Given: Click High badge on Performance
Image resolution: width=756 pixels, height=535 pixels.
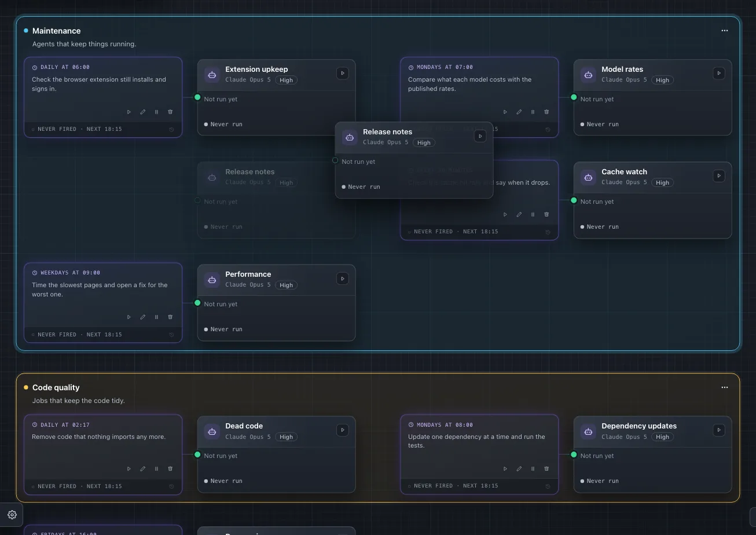Looking at the screenshot, I should (x=286, y=285).
